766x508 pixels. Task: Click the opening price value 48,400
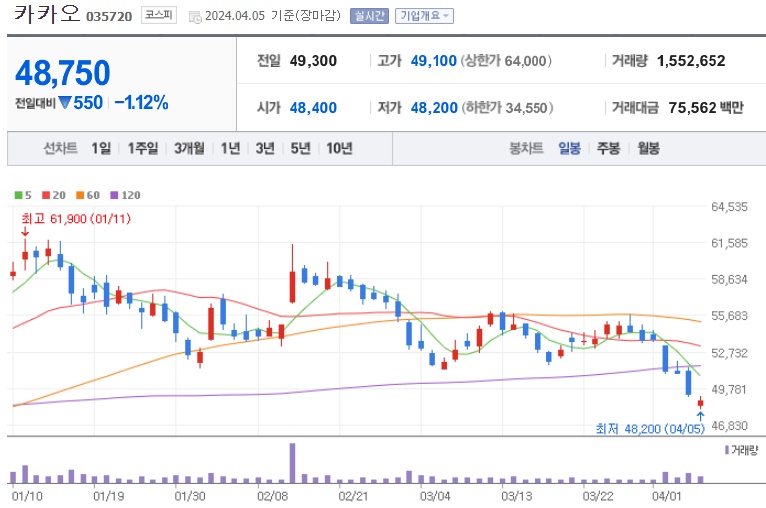pos(313,107)
